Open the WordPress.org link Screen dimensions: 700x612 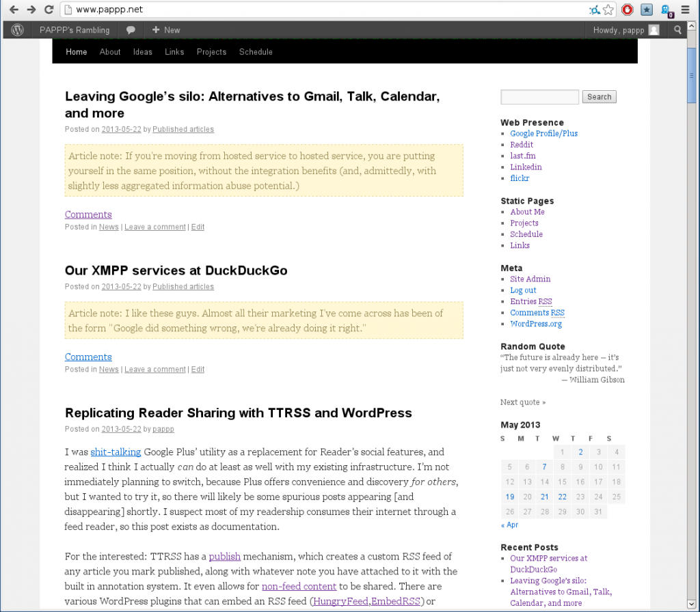[536, 324]
